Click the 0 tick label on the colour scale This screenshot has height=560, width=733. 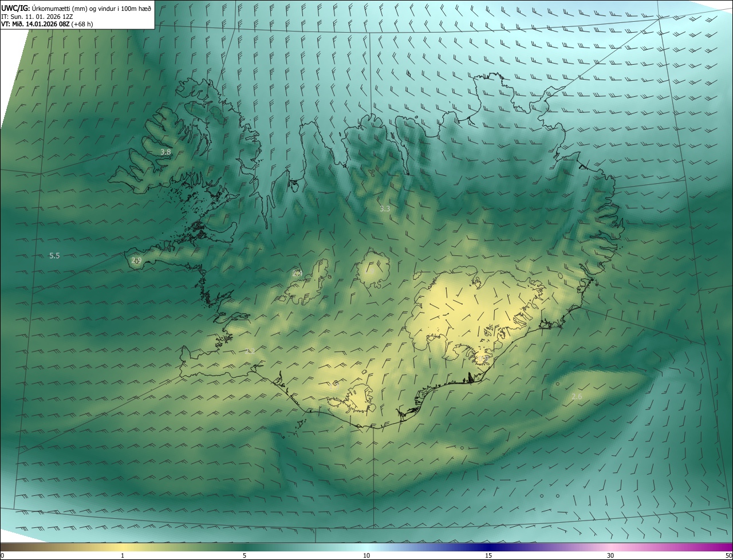2,556
